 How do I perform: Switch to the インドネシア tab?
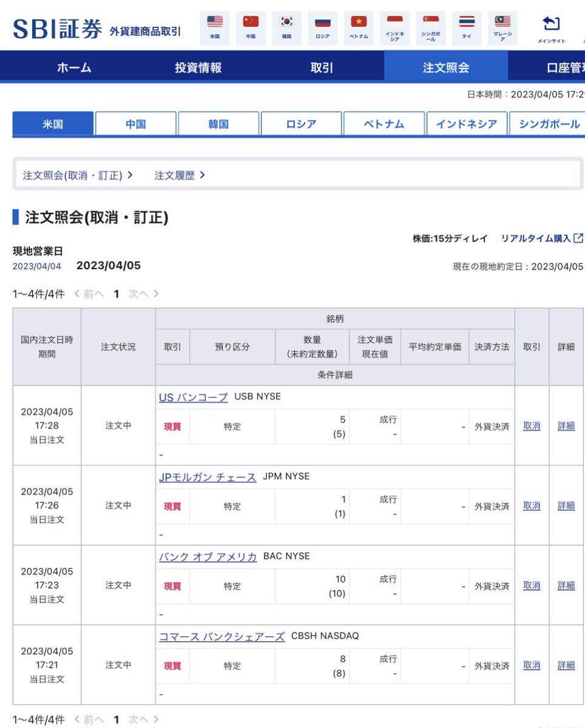coord(467,124)
